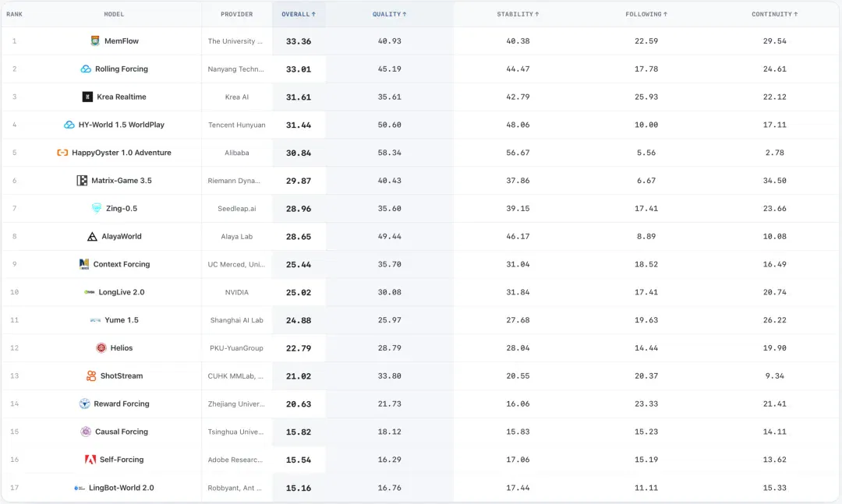Select the continuity score 34.50
This screenshot has height=504, width=842.
[x=774, y=181]
